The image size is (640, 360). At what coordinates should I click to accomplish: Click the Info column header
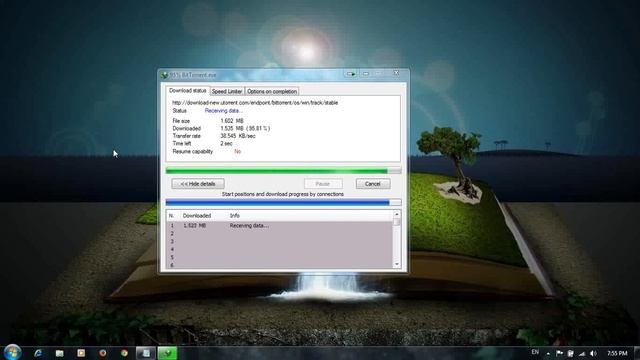[235, 216]
